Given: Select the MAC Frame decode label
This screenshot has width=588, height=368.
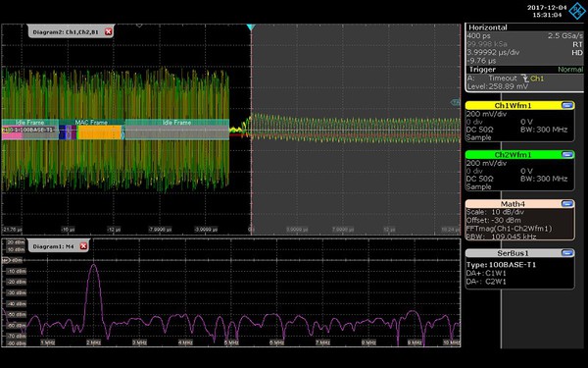Looking at the screenshot, I should 91,123.
